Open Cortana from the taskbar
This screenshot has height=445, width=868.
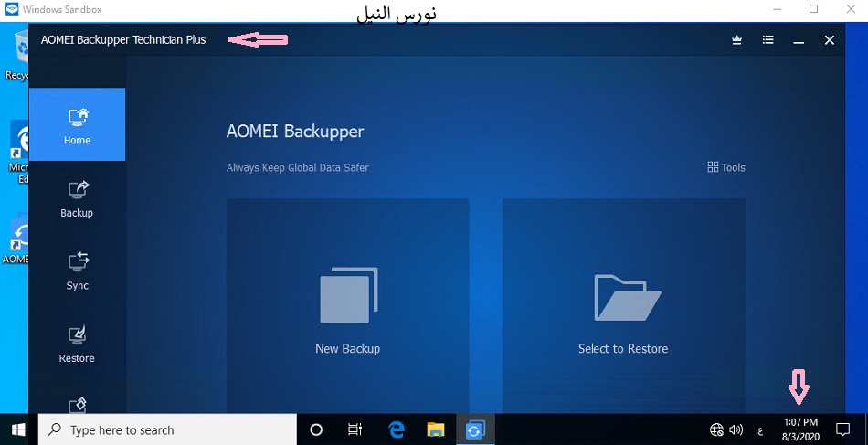pos(317,429)
